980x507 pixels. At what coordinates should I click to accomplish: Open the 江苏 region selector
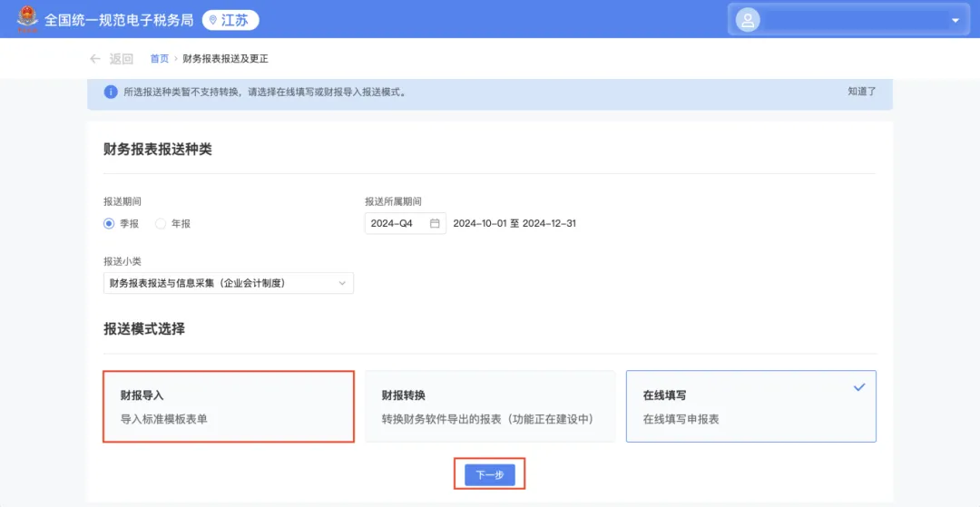(x=230, y=20)
